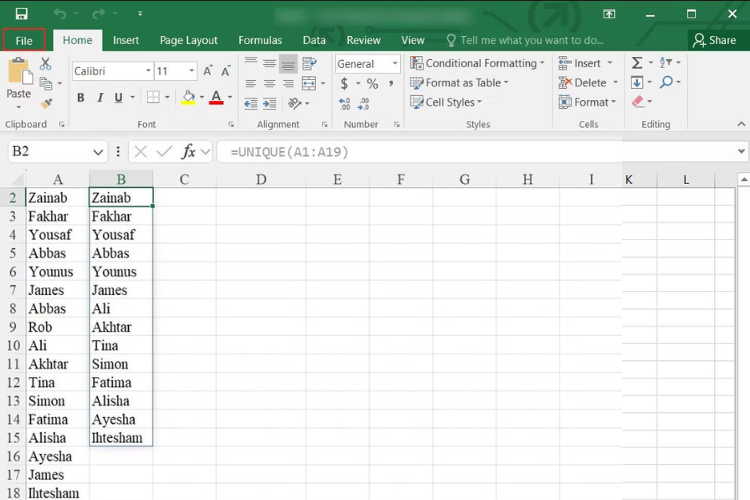Open the Calibri font name dropdown
This screenshot has width=750, height=500.
[x=148, y=71]
